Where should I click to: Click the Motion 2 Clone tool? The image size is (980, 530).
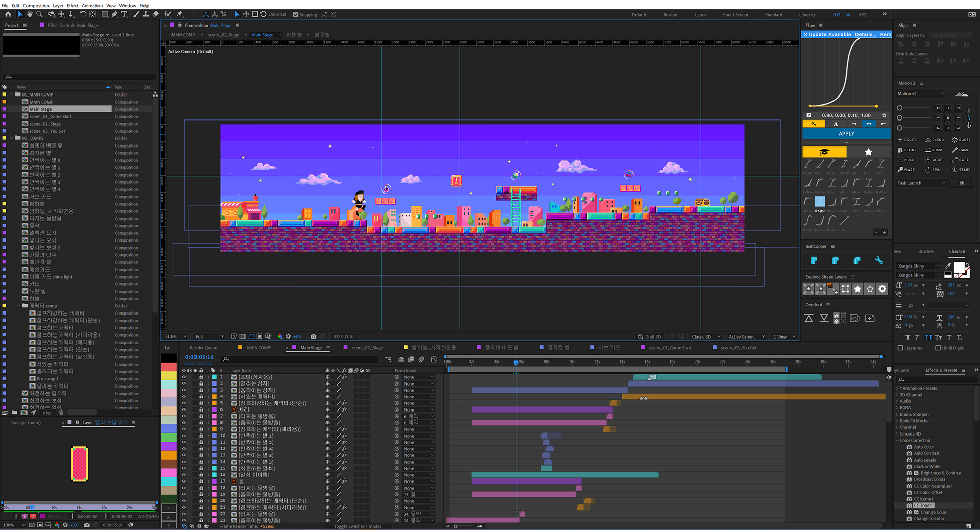[907, 150]
